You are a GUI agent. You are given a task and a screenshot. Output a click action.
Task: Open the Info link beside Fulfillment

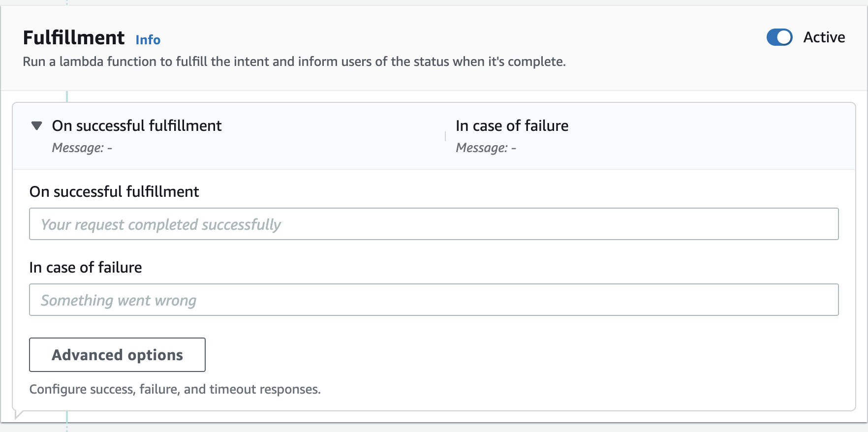coord(148,40)
